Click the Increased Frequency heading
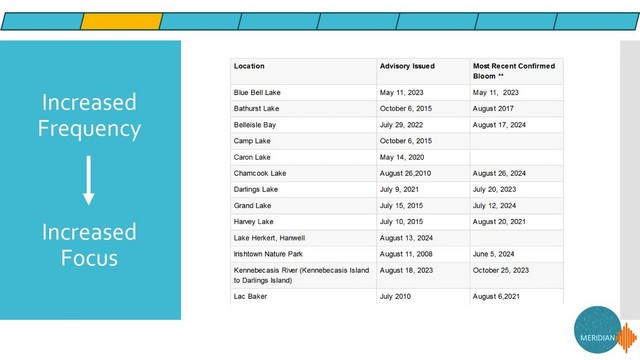Screen dimensions: 640x360 [x=89, y=115]
